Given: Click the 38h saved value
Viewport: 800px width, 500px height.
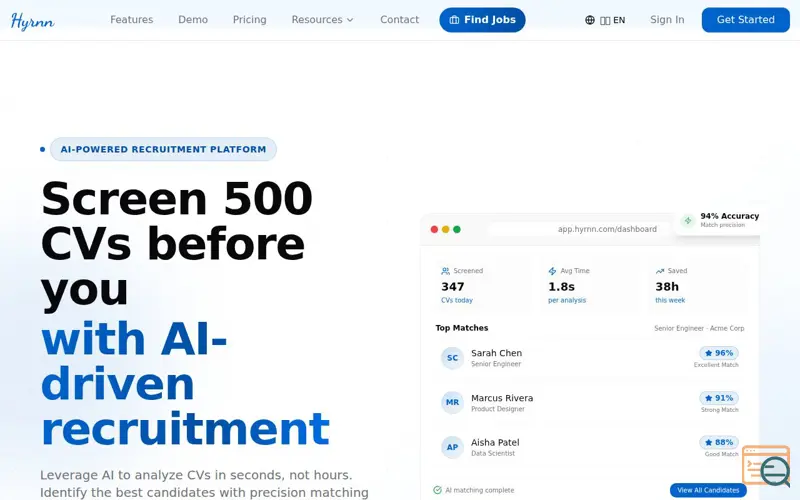Looking at the screenshot, I should tap(667, 287).
